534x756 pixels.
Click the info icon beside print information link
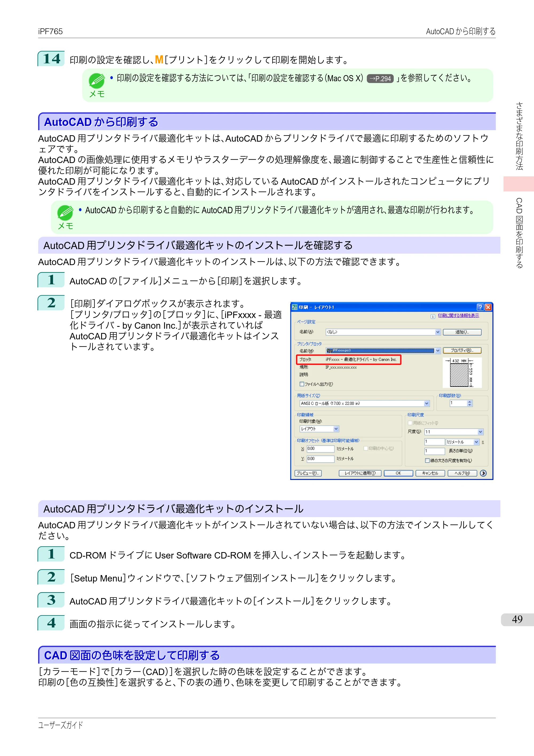[433, 316]
